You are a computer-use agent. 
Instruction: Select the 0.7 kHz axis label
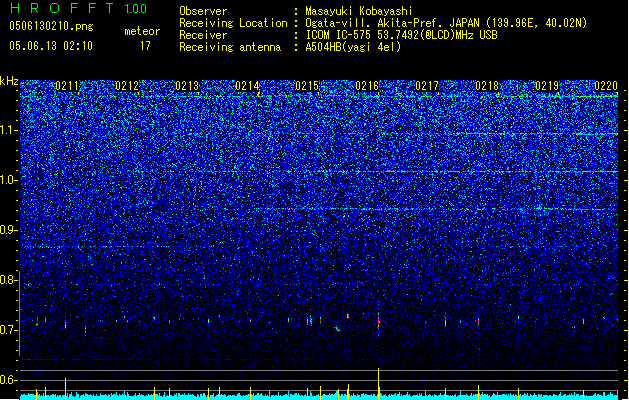(9, 330)
